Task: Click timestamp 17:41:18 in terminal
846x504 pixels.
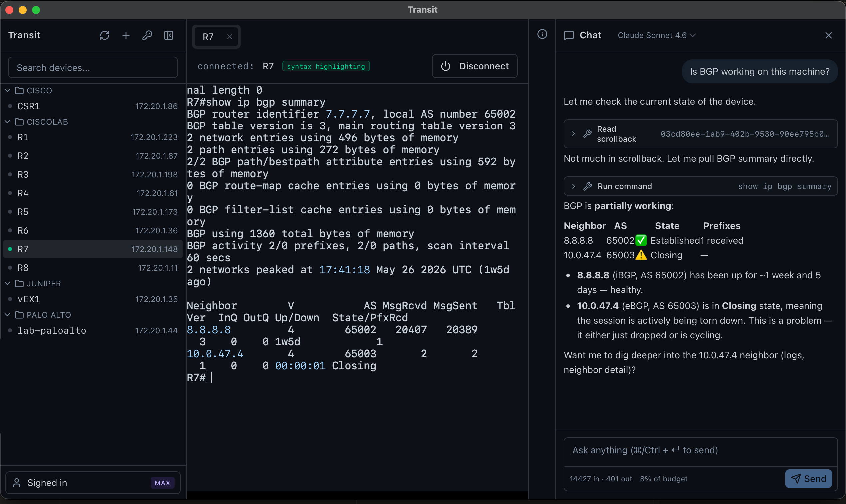Action: click(x=344, y=270)
